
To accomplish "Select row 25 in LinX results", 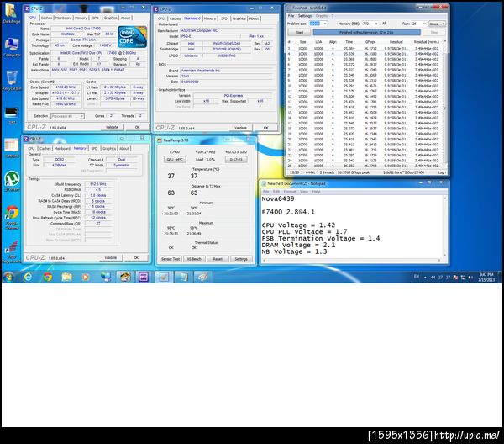I will click(365, 166).
